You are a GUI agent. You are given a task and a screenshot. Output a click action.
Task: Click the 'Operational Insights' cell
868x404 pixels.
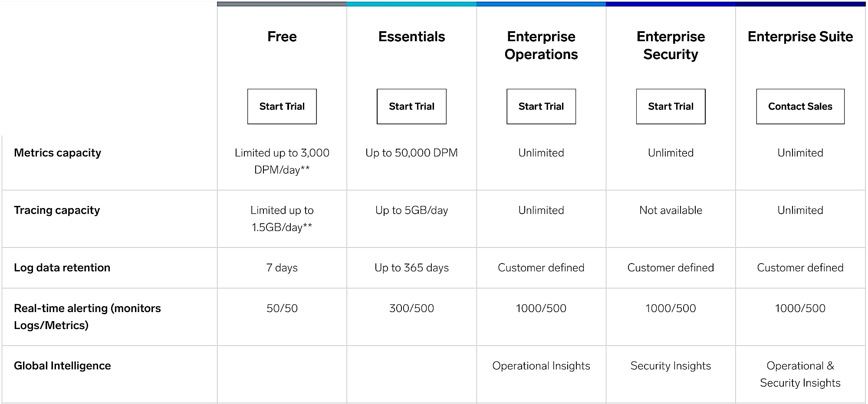[x=541, y=366]
